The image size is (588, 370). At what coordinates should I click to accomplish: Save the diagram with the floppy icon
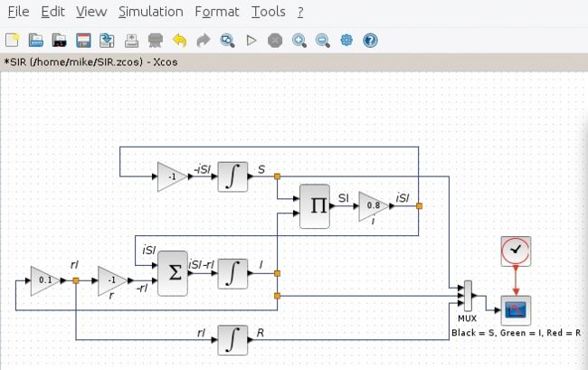(x=82, y=40)
